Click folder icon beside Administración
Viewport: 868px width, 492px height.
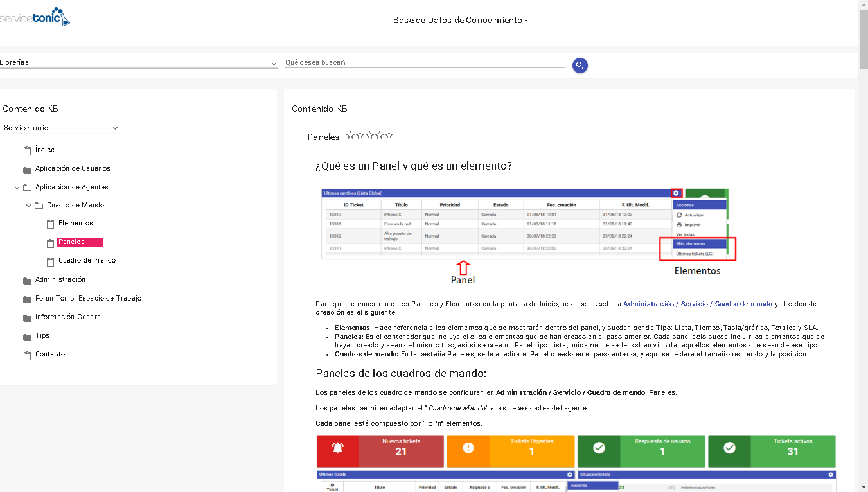coord(27,281)
